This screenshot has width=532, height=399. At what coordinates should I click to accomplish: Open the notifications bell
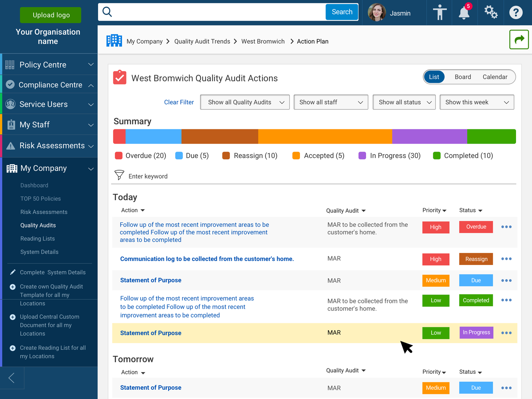click(x=464, y=13)
